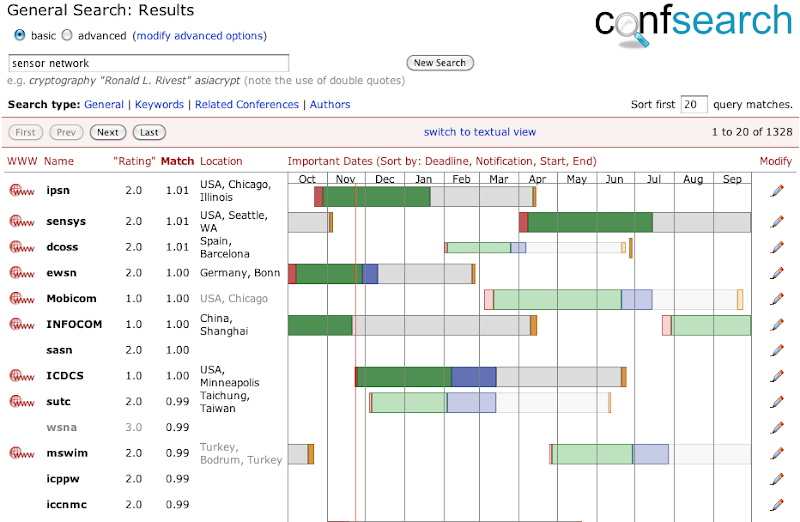Modify wsna with its pencil icon
Image resolution: width=800 pixels, height=522 pixels.
coord(777,428)
